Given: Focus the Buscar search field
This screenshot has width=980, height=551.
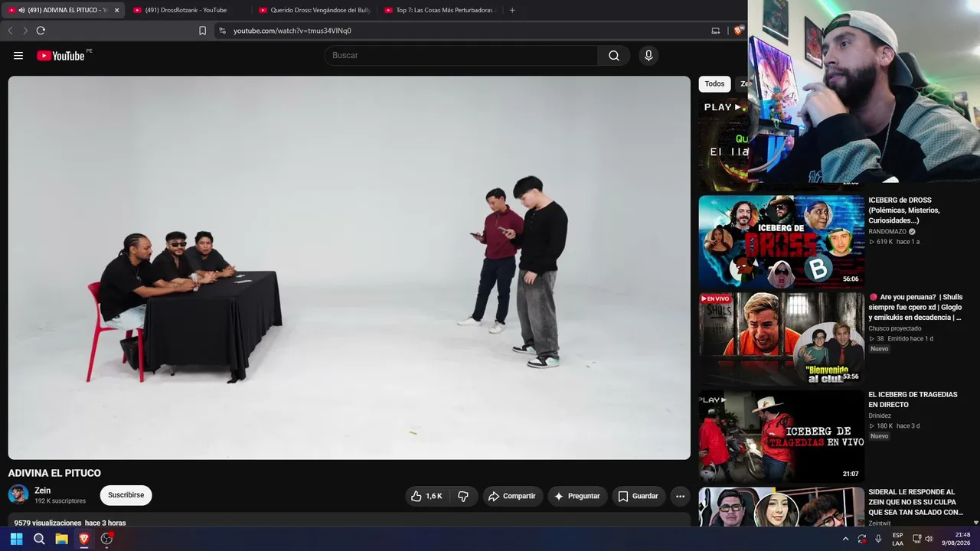Looking at the screenshot, I should pos(461,56).
